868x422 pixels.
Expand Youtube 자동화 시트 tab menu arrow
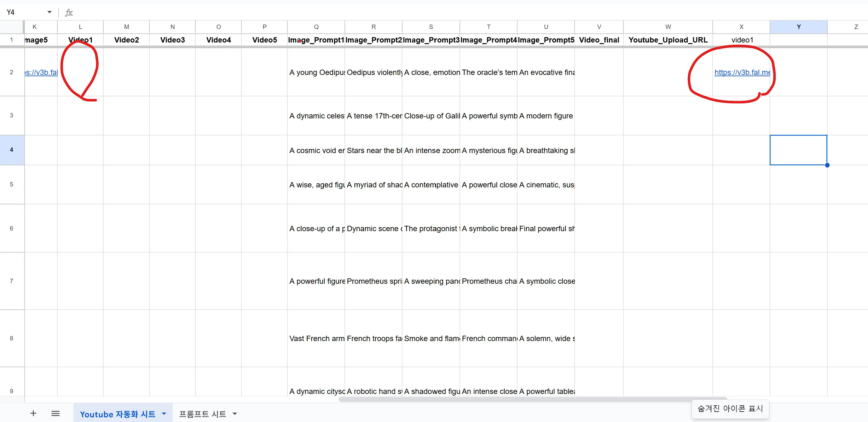coord(164,413)
